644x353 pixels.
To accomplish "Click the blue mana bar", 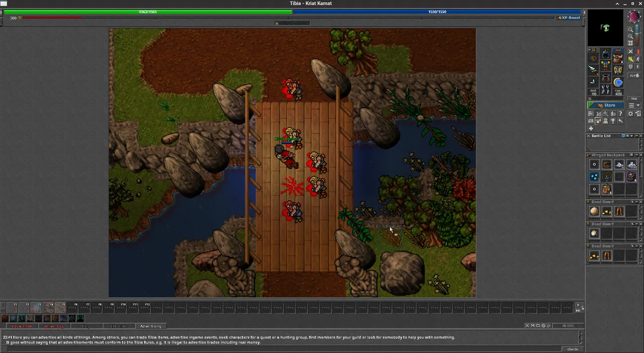I will 437,12.
